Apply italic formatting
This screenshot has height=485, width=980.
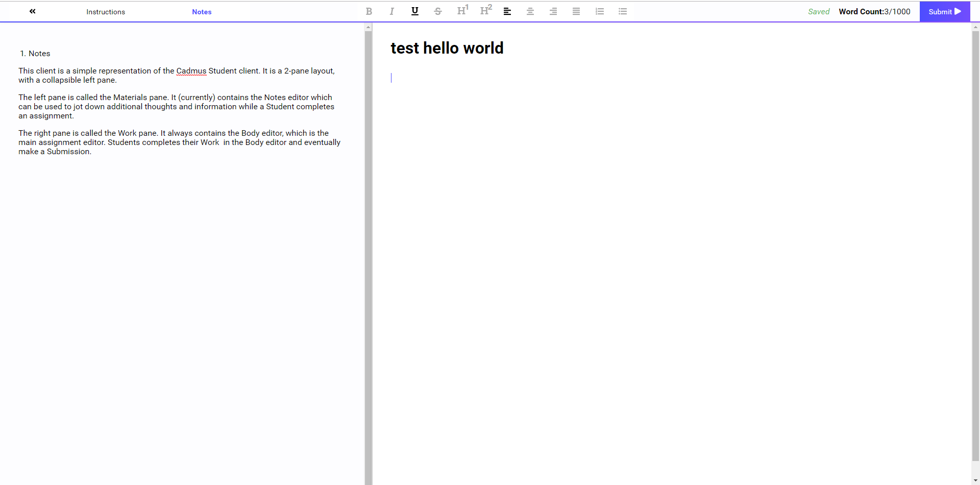tap(391, 11)
